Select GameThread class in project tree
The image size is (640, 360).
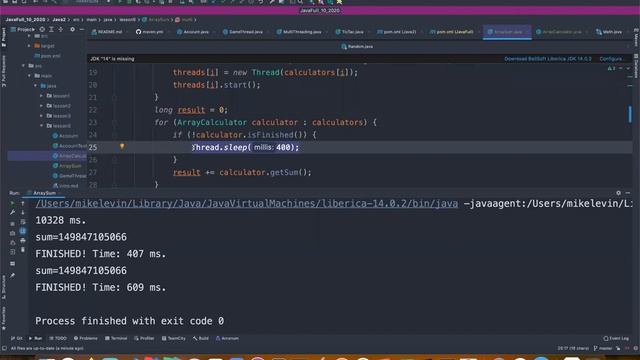[x=69, y=176]
